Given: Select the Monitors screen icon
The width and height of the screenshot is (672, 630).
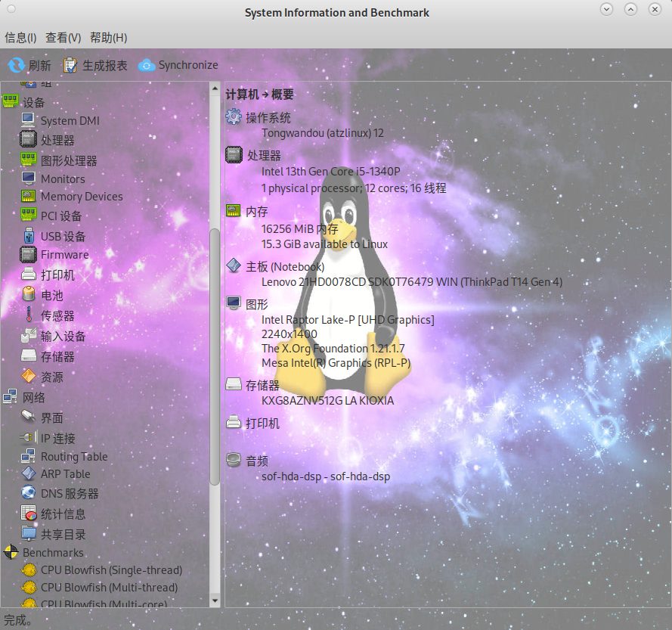Looking at the screenshot, I should 28,178.
